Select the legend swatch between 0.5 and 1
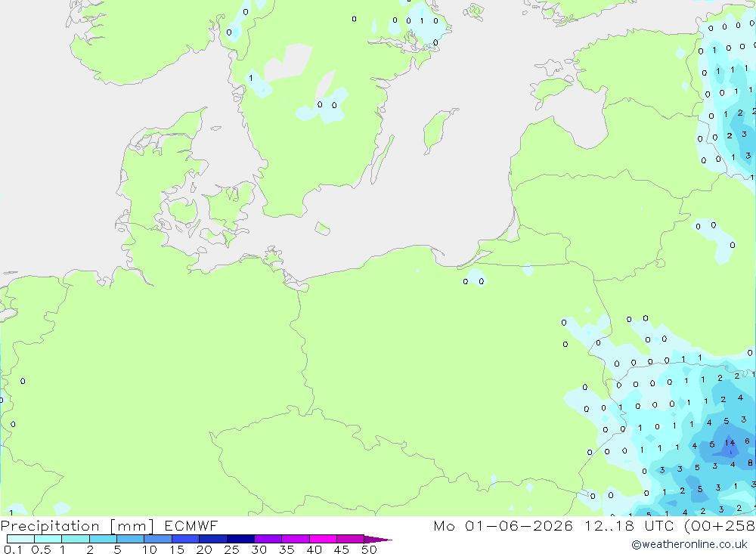 point(48,539)
